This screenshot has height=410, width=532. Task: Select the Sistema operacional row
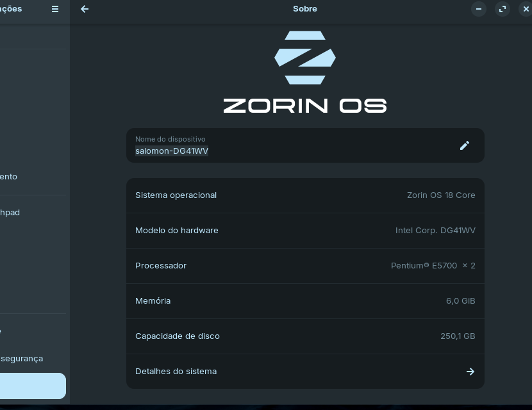pyautogui.click(x=305, y=195)
